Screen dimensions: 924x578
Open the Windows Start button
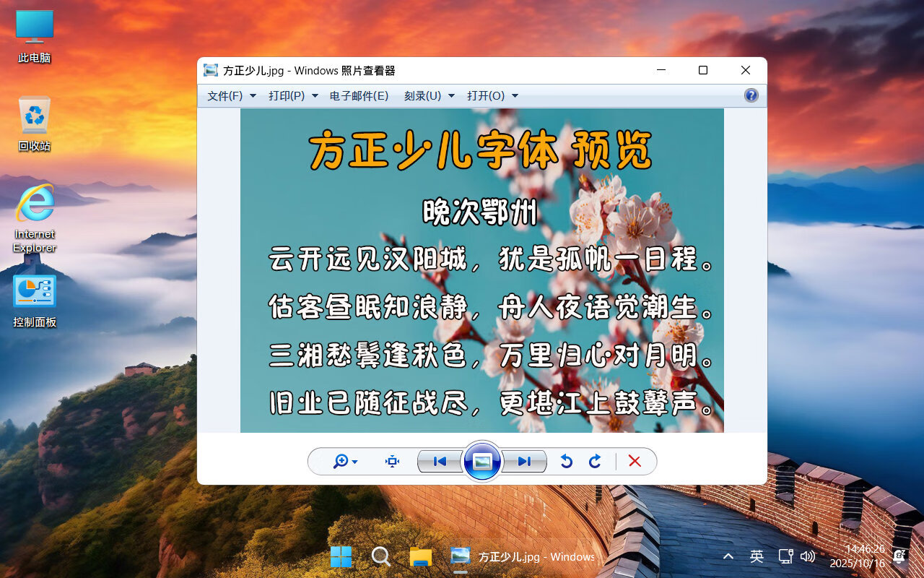pyautogui.click(x=341, y=556)
